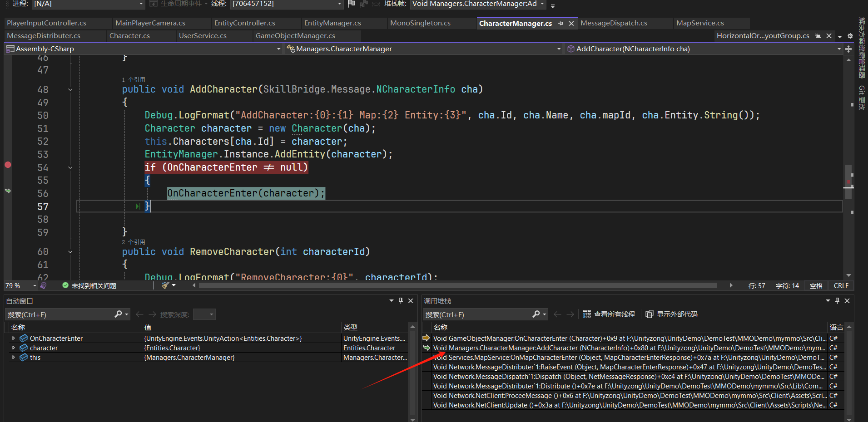Click the search magnifier in the Autos window
Image resolution: width=868 pixels, height=422 pixels.
[x=118, y=314]
